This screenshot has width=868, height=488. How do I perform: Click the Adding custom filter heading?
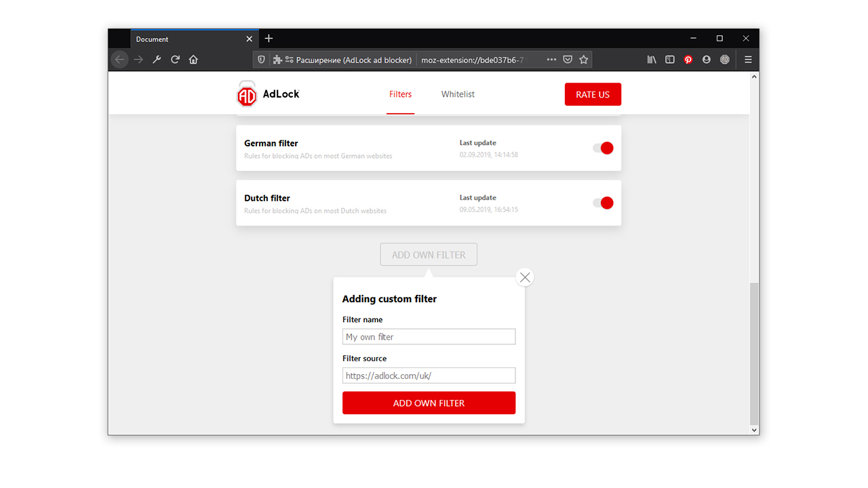[x=389, y=299]
